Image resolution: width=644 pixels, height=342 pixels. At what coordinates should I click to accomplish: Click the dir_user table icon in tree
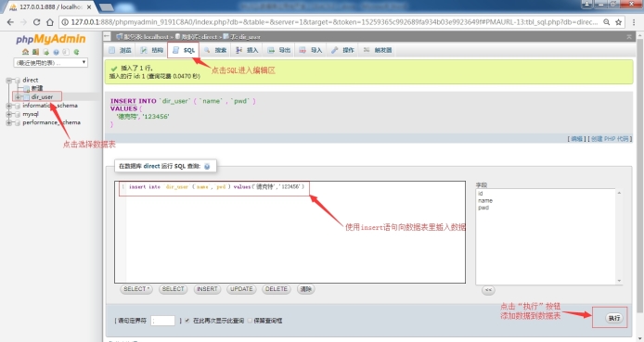click(x=26, y=96)
